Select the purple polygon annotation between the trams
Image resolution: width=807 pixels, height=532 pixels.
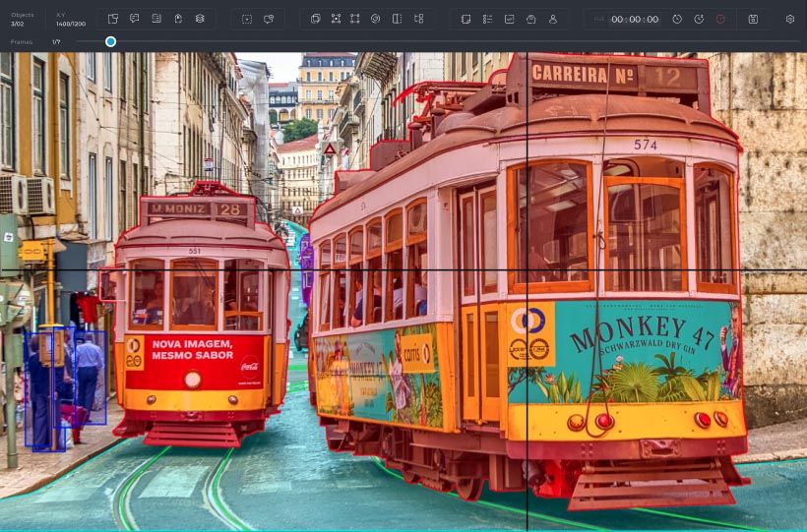[x=307, y=267]
